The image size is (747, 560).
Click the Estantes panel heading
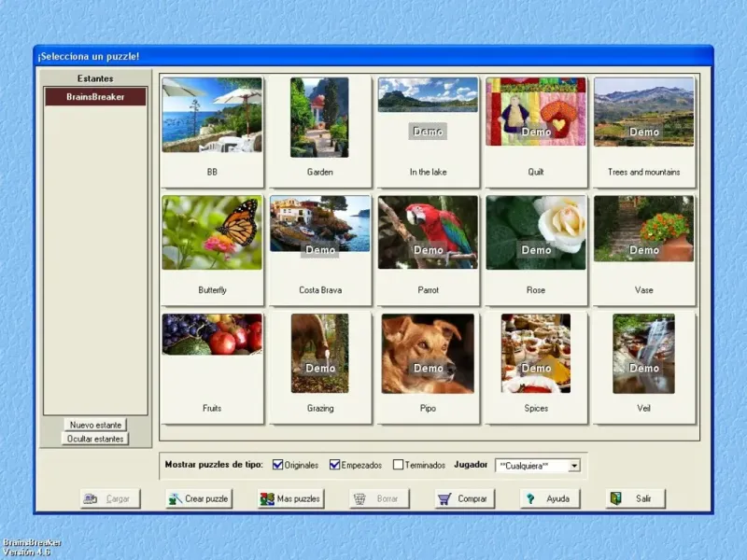pos(95,78)
